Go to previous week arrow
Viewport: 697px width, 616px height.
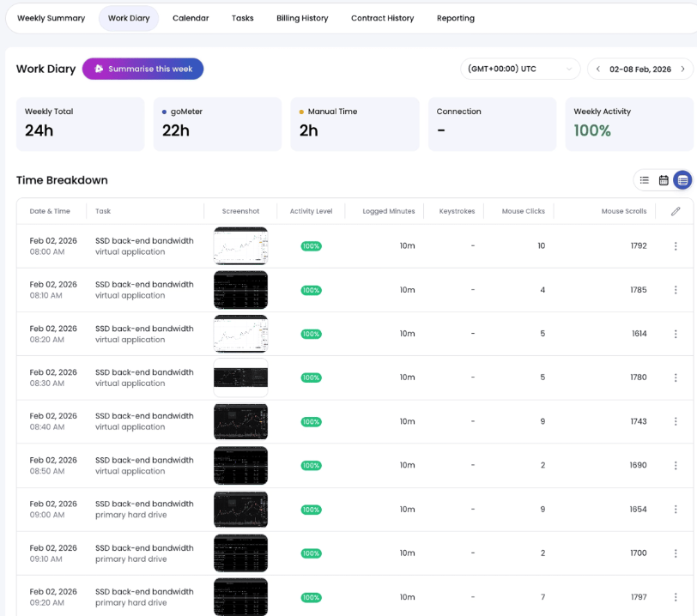click(598, 69)
